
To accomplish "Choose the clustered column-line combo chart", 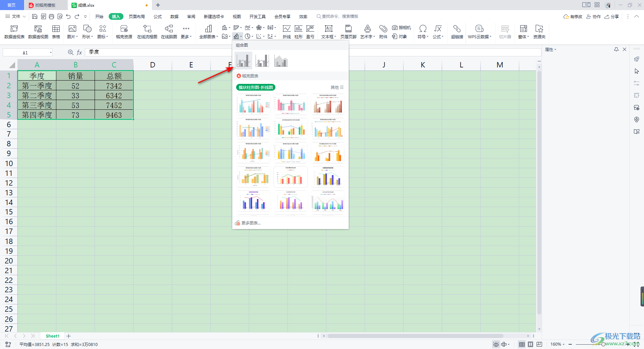I will (244, 60).
